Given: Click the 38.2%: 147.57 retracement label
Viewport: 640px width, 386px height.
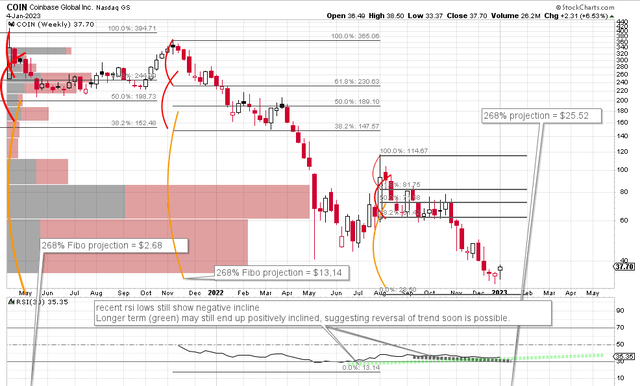Looking at the screenshot, I should click(357, 126).
